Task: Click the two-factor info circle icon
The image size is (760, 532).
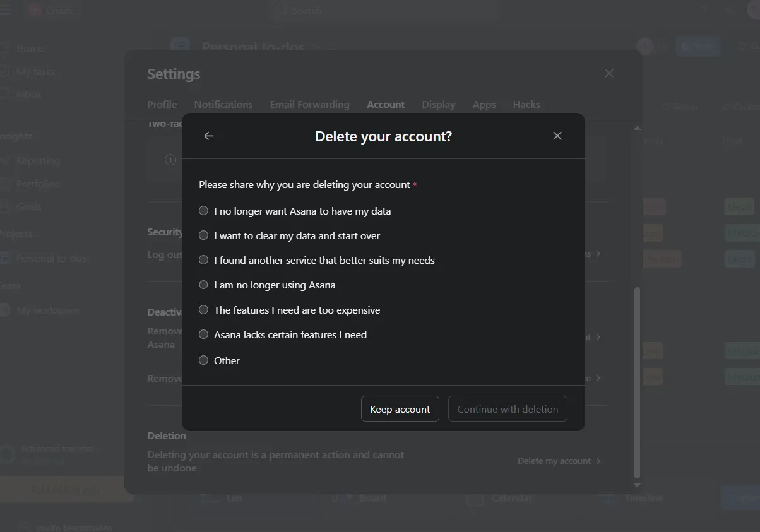Action: coord(170,160)
